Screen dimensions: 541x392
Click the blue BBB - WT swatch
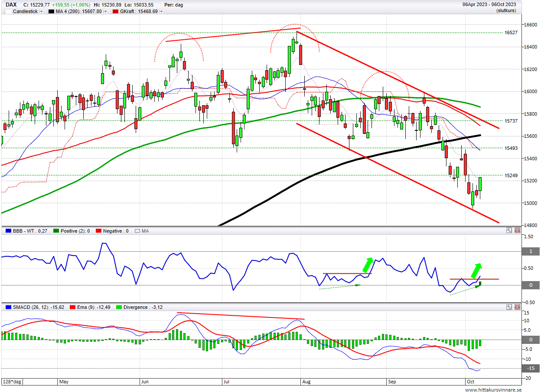7,231
